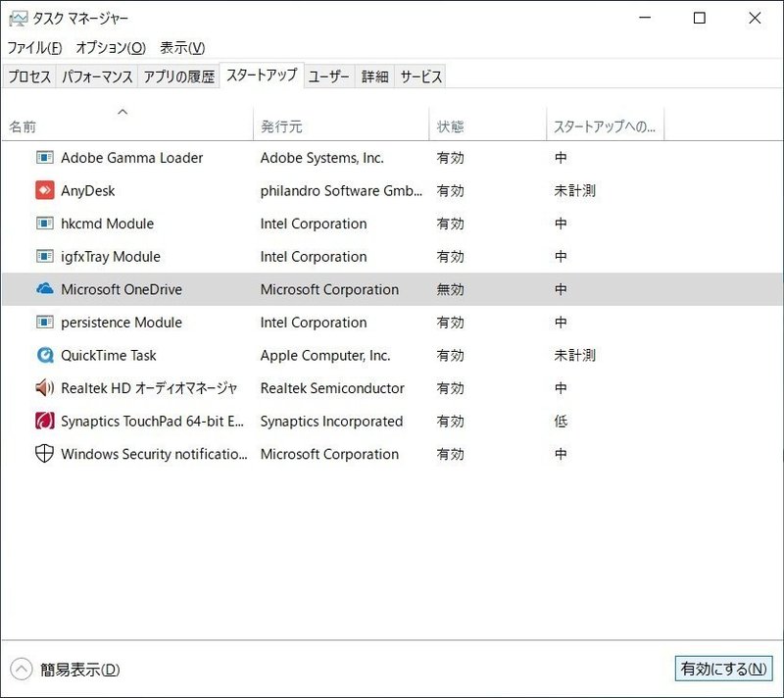Select the Microsoft OneDrive name
Viewport: 784px width, 698px height.
(122, 289)
